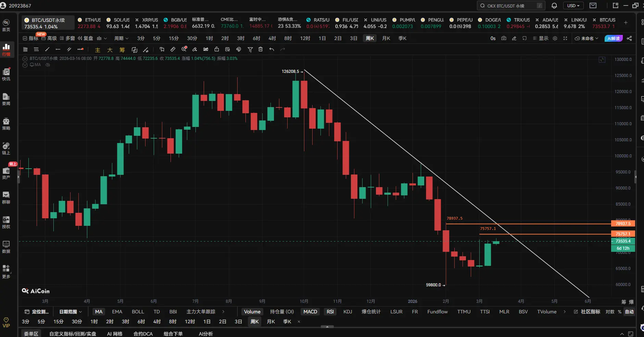Expand more sub-chart indicators arrow after TVolume
The image size is (644, 337).
pyautogui.click(x=565, y=312)
